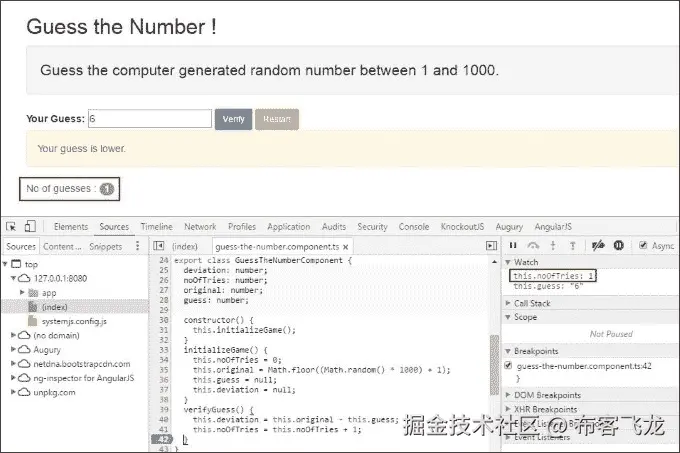Switch to the Elements panel
The width and height of the screenshot is (680, 453).
[71, 226]
